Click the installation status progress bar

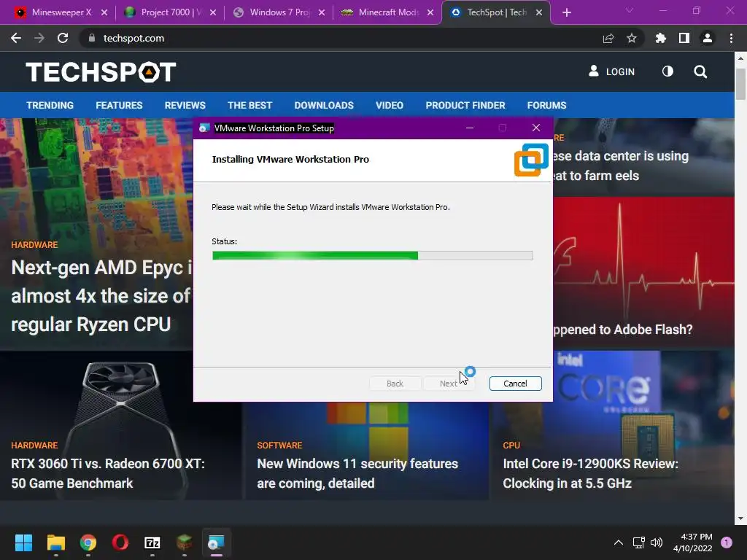coord(372,256)
